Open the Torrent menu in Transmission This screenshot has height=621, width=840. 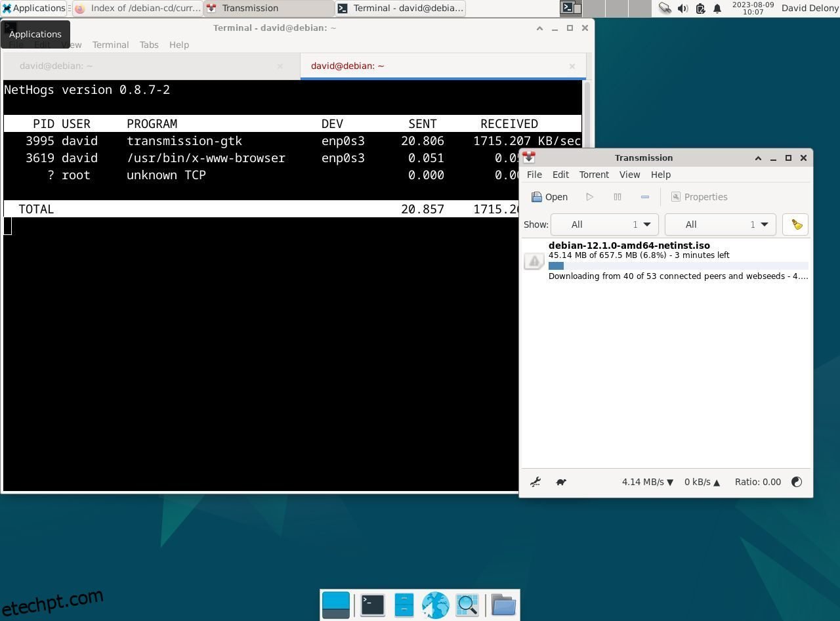point(593,174)
